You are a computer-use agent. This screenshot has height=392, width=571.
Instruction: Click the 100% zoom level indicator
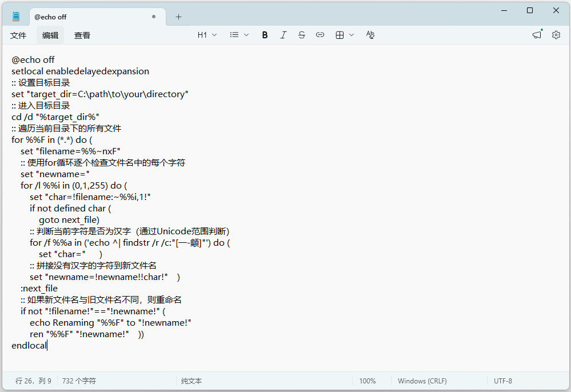coord(368,381)
